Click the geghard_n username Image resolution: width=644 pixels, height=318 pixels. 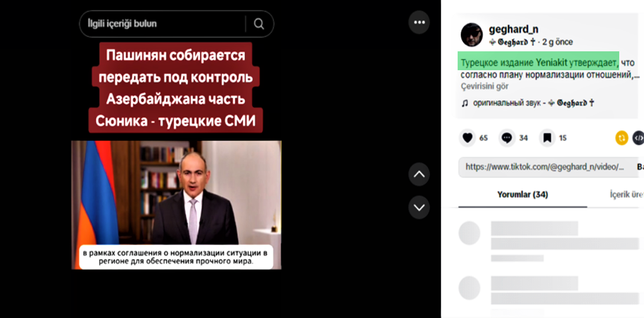[x=514, y=29]
